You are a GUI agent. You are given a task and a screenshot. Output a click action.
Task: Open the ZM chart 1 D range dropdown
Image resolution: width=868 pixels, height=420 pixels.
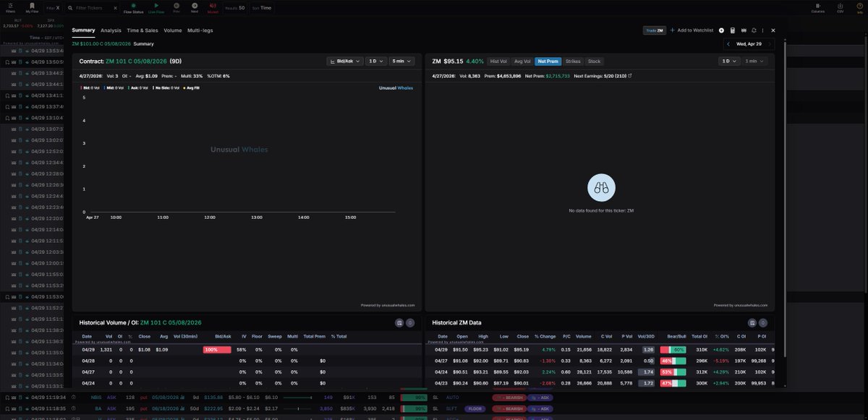pyautogui.click(x=729, y=61)
